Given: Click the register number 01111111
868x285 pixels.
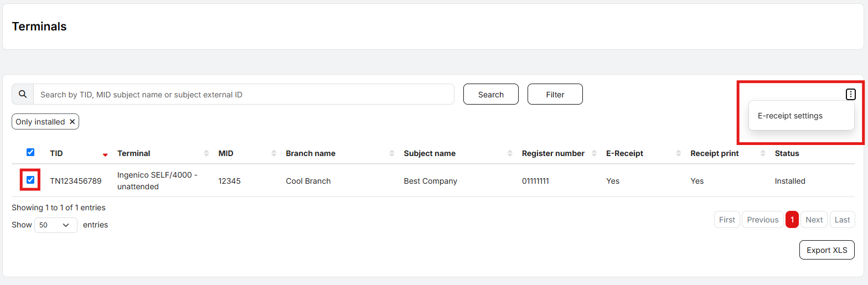Looking at the screenshot, I should [x=535, y=181].
